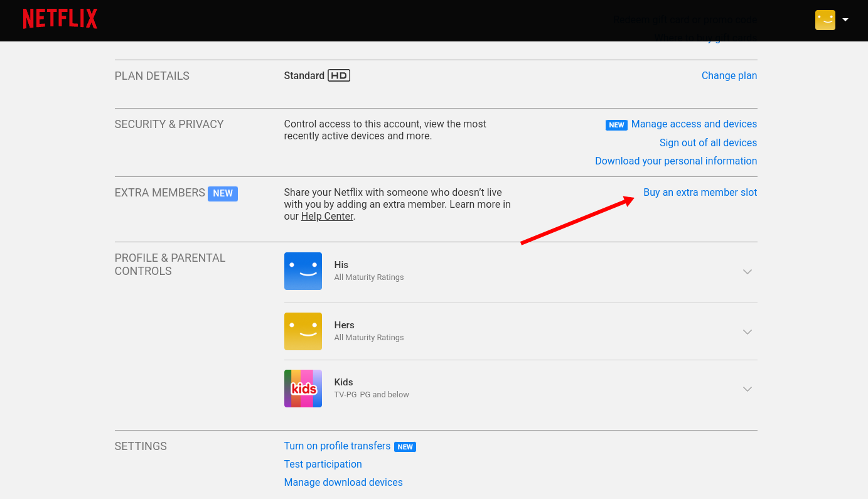Select Sign out of all devices
Image resolution: width=868 pixels, height=499 pixels.
pyautogui.click(x=708, y=142)
